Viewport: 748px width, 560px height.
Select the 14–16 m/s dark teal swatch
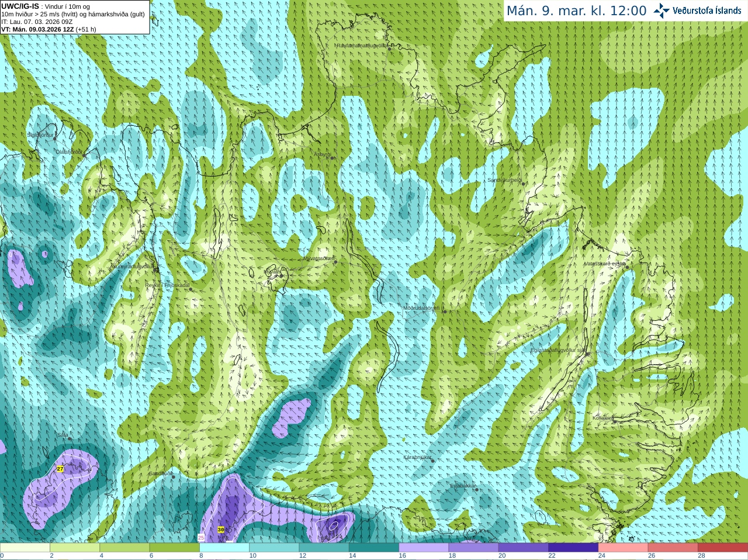point(374,548)
